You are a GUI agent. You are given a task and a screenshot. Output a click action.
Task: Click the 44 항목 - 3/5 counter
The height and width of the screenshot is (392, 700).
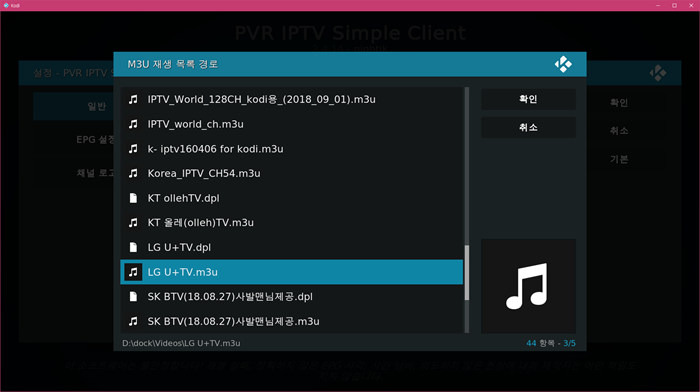click(551, 343)
